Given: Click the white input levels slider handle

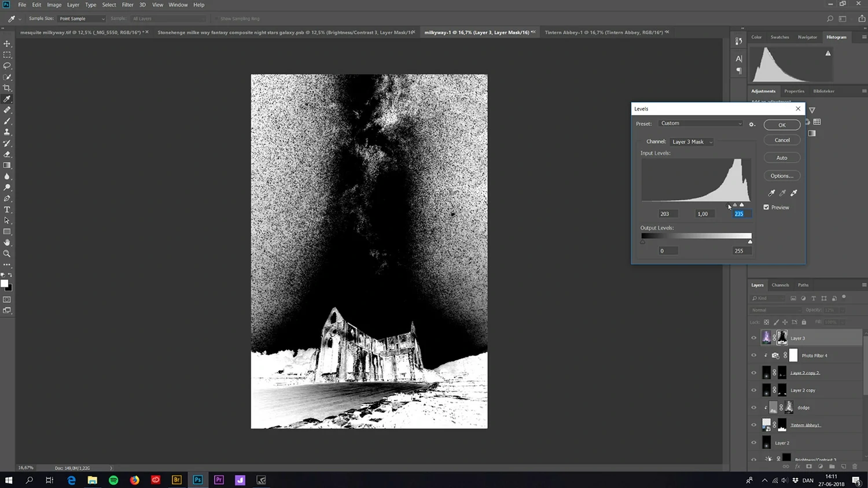Looking at the screenshot, I should point(742,205).
